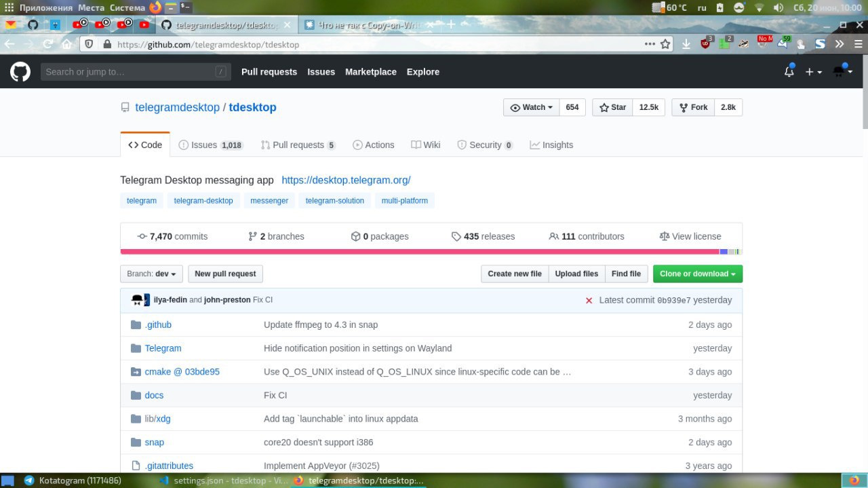Bookmark this page with the star icon
Viewport: 868px width, 488px height.
click(666, 44)
